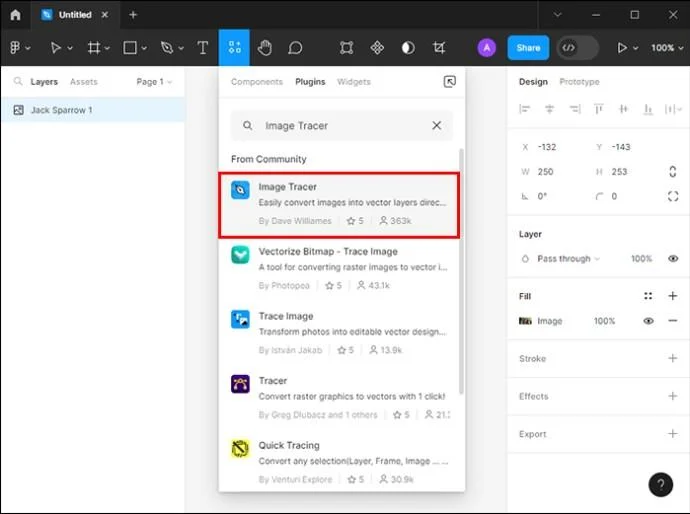The width and height of the screenshot is (690, 514).
Task: Remove the Image fill with minus
Action: tap(672, 321)
